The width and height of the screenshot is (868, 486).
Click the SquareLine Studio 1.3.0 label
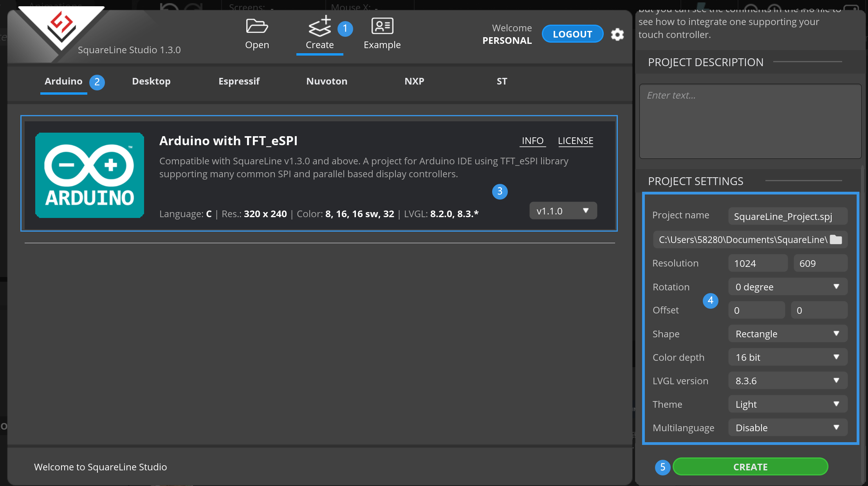point(129,50)
